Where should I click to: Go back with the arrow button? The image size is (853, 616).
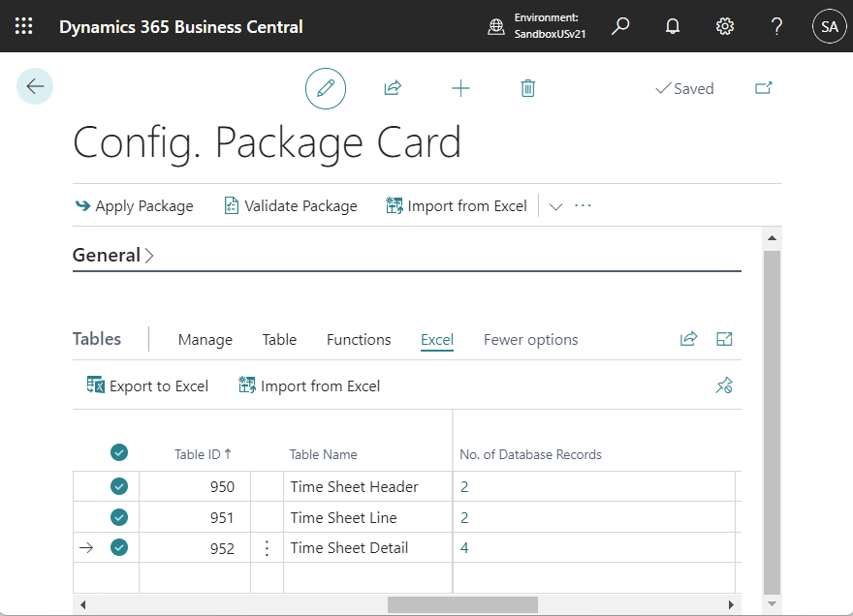pyautogui.click(x=35, y=86)
